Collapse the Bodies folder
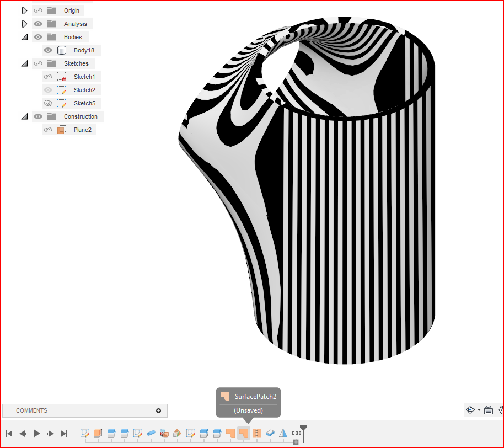This screenshot has height=448, width=504. click(24, 38)
